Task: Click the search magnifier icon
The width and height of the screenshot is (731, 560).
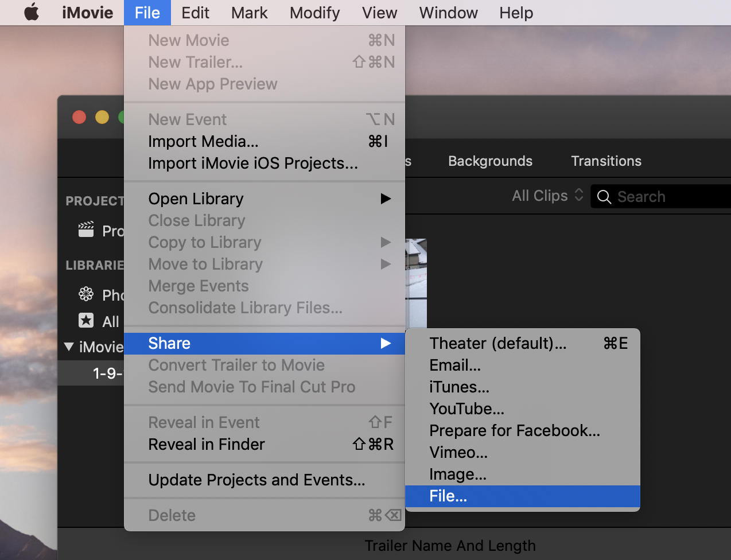Action: (x=604, y=196)
